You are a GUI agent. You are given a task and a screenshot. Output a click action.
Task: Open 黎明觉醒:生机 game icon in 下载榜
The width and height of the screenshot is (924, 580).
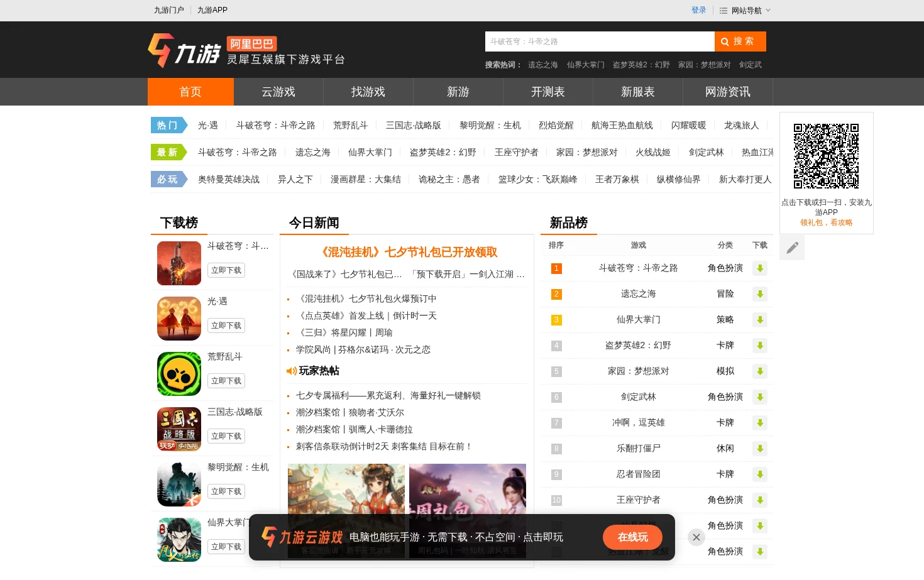point(179,484)
